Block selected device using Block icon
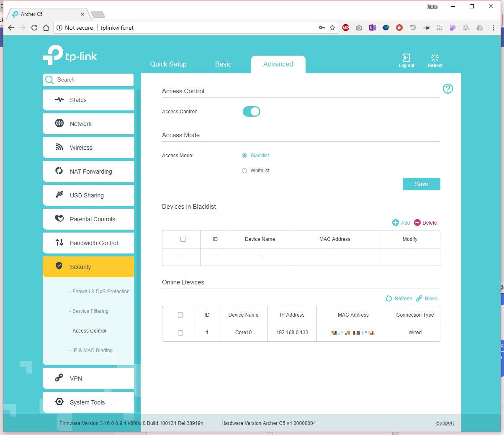The width and height of the screenshot is (504, 435). coord(419,299)
